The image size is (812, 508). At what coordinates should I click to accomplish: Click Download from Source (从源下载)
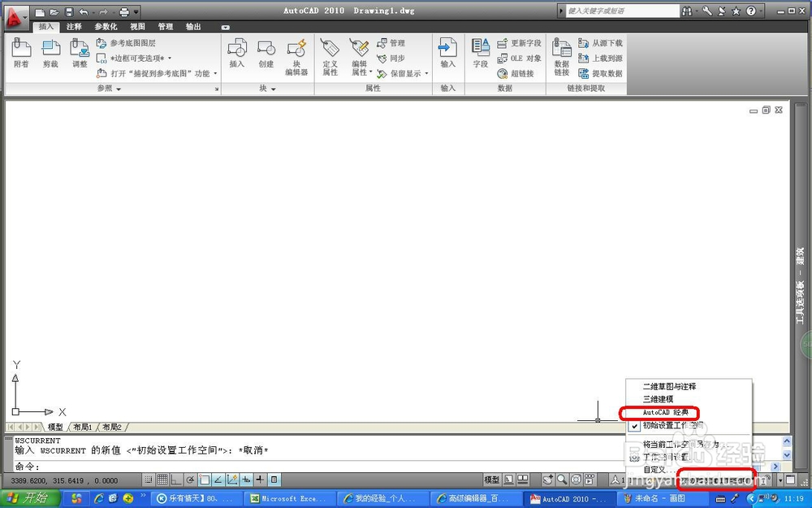coord(600,43)
